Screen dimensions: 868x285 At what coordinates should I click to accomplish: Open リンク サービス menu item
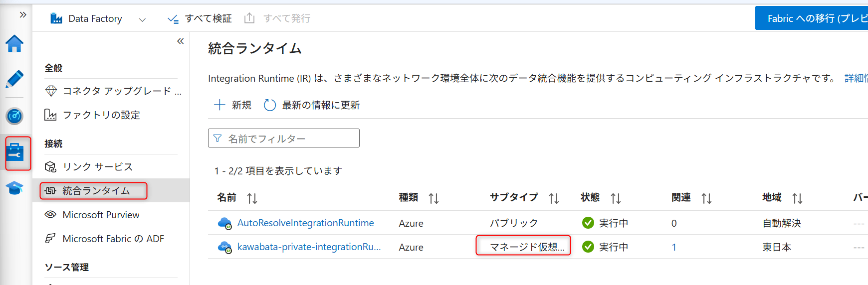[89, 167]
